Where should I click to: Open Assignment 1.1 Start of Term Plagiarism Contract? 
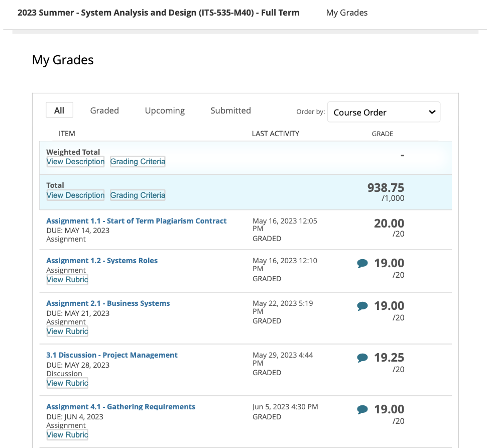coord(136,221)
